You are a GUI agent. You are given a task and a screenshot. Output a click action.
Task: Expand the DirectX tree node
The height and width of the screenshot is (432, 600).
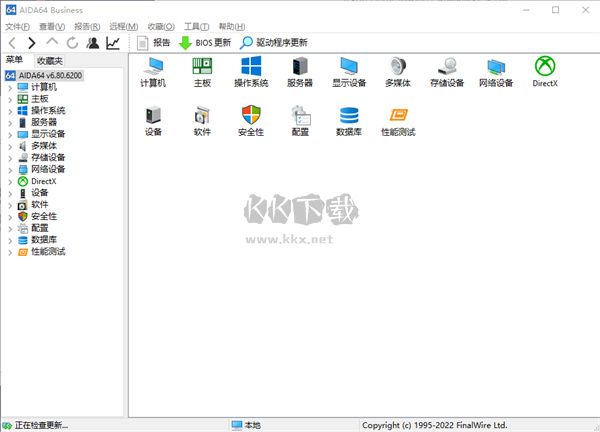coord(10,182)
